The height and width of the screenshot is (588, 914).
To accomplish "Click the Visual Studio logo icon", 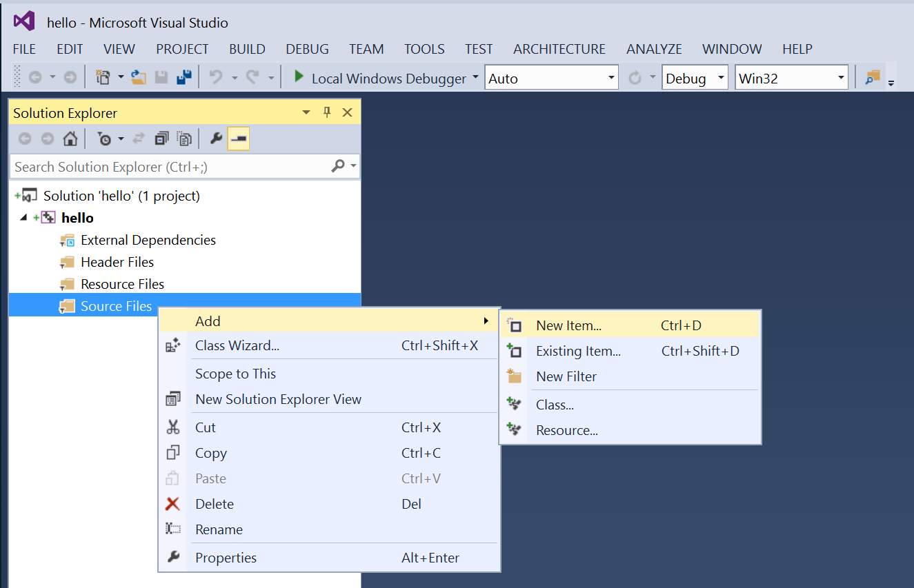I will point(24,21).
